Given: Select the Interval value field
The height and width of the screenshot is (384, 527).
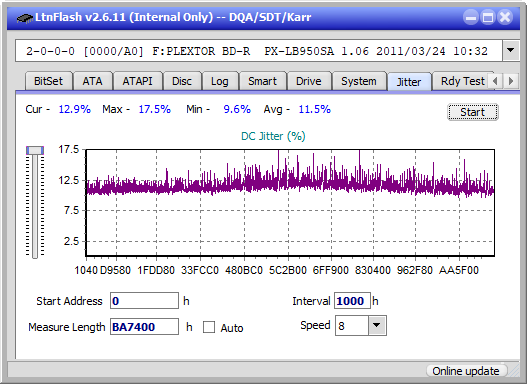Looking at the screenshot, I should [x=352, y=301].
